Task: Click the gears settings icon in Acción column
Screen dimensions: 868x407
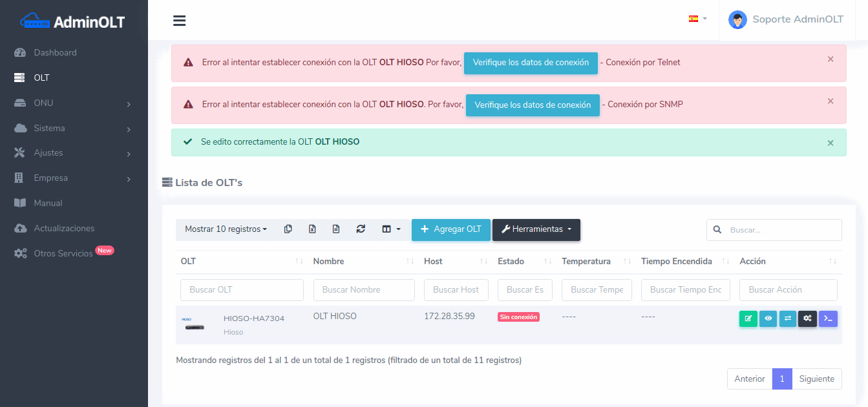Action: [x=807, y=319]
